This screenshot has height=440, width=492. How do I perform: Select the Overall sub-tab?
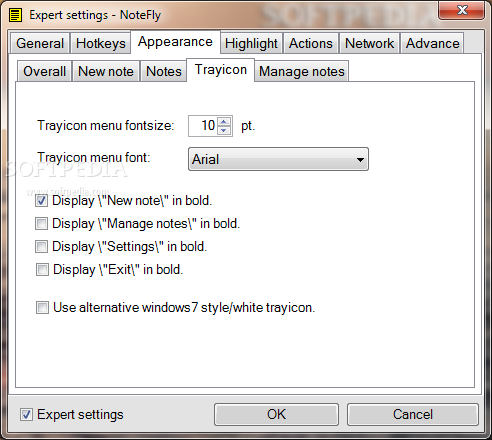[x=44, y=71]
